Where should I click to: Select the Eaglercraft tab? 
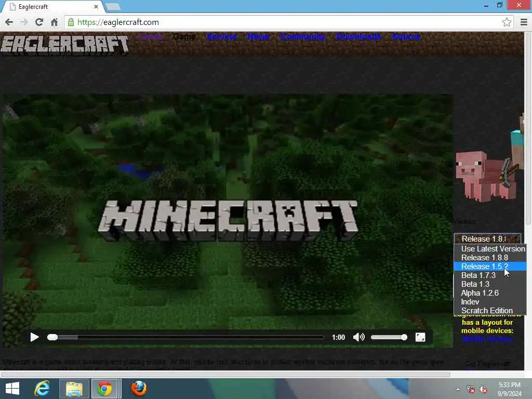click(52, 6)
